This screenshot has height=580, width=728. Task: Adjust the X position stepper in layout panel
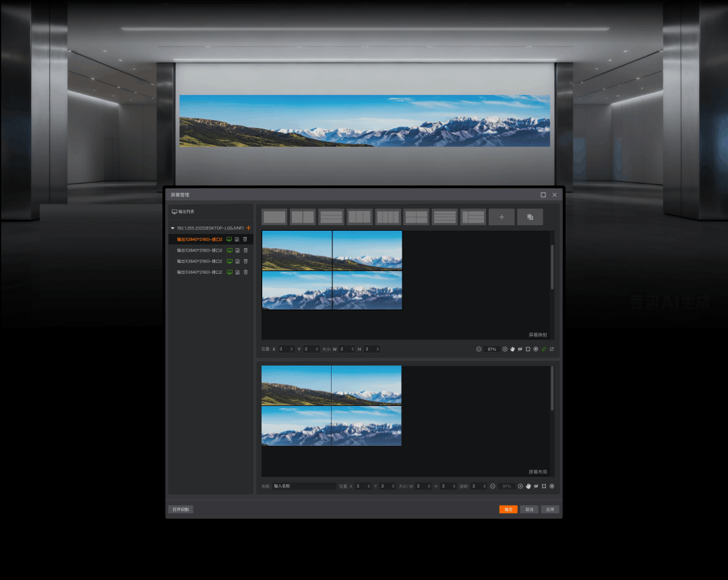pyautogui.click(x=369, y=486)
